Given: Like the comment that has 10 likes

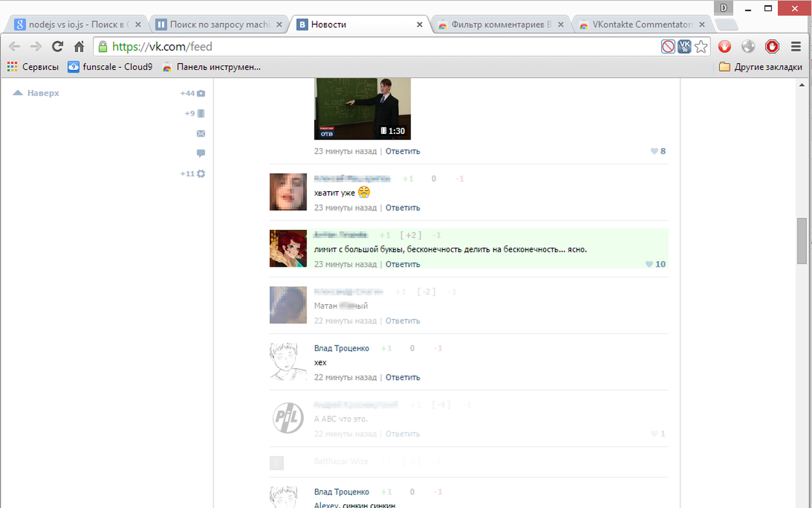Looking at the screenshot, I should pyautogui.click(x=649, y=264).
